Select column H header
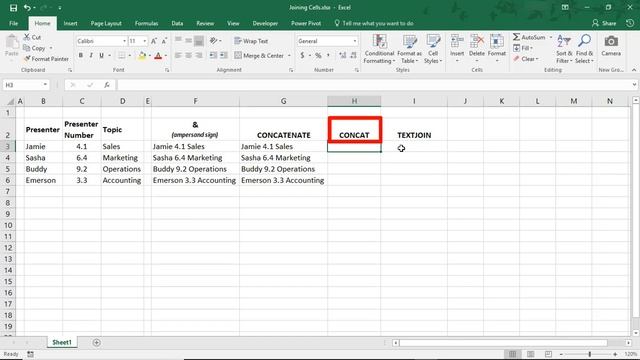 [x=354, y=101]
